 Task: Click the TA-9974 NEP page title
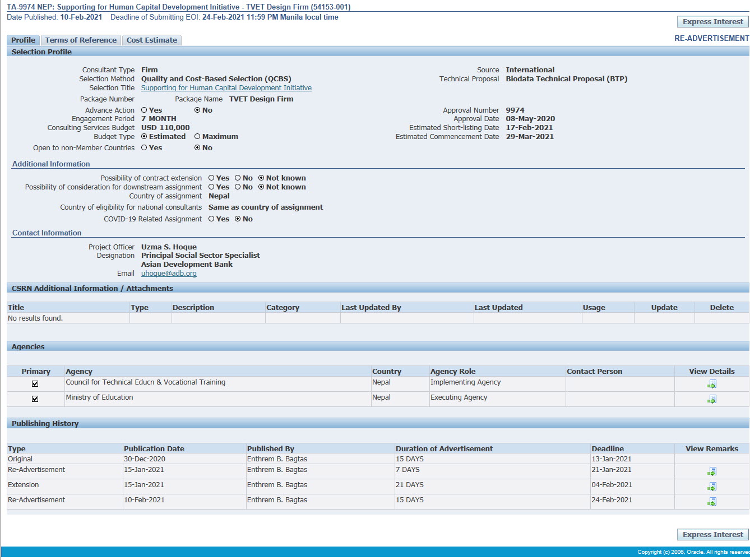click(x=178, y=7)
